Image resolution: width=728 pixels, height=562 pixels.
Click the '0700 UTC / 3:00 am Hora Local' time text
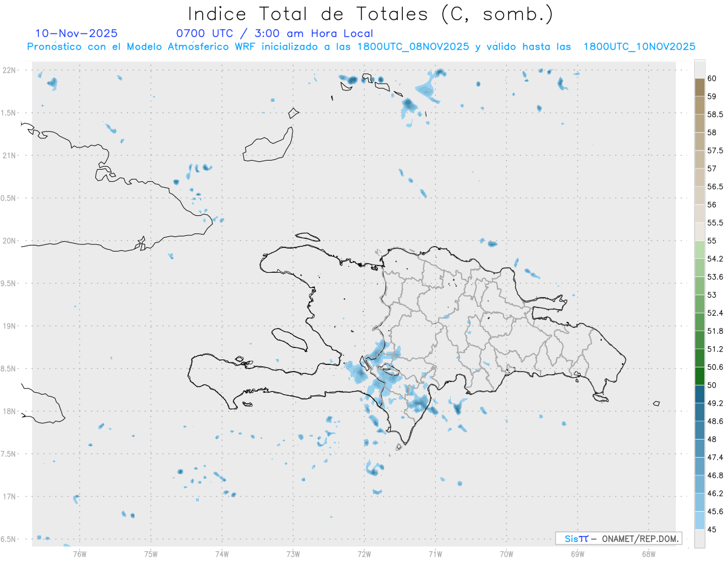coord(275,33)
